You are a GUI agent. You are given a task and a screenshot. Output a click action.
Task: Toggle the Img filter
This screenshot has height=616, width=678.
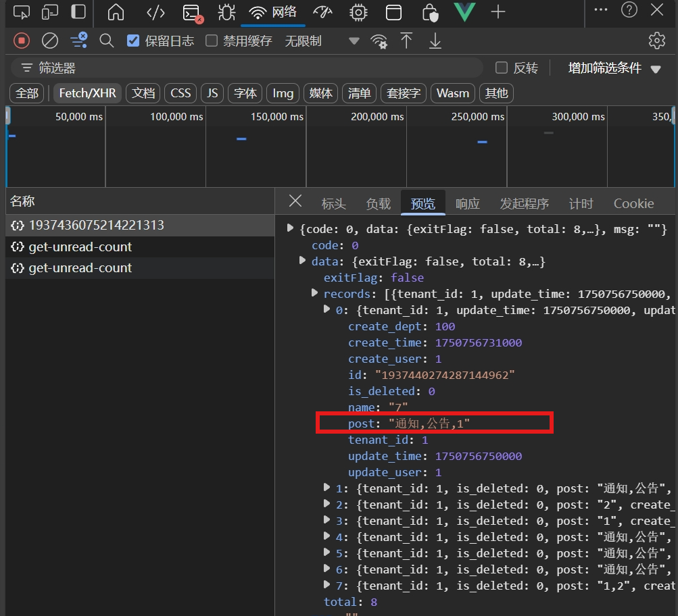pyautogui.click(x=283, y=93)
